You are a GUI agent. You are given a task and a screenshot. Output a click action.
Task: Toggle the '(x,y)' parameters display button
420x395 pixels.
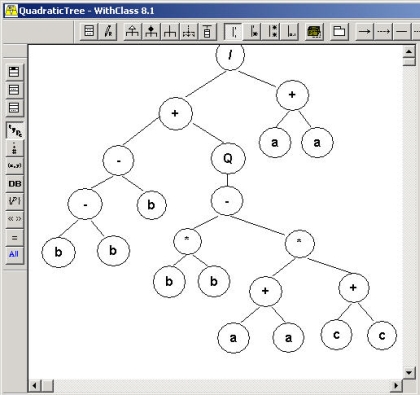coord(14,166)
